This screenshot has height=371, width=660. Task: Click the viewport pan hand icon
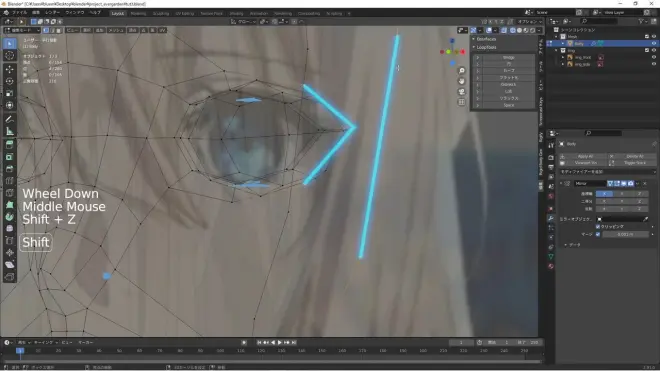click(462, 81)
